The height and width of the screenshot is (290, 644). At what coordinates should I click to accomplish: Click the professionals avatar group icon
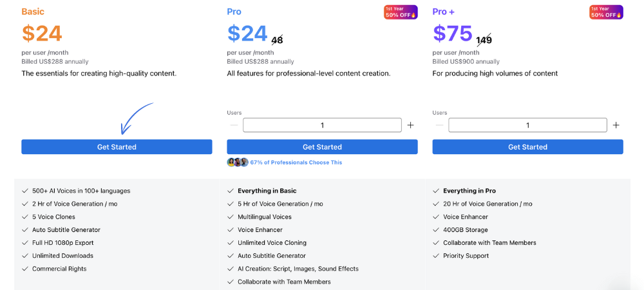click(238, 162)
